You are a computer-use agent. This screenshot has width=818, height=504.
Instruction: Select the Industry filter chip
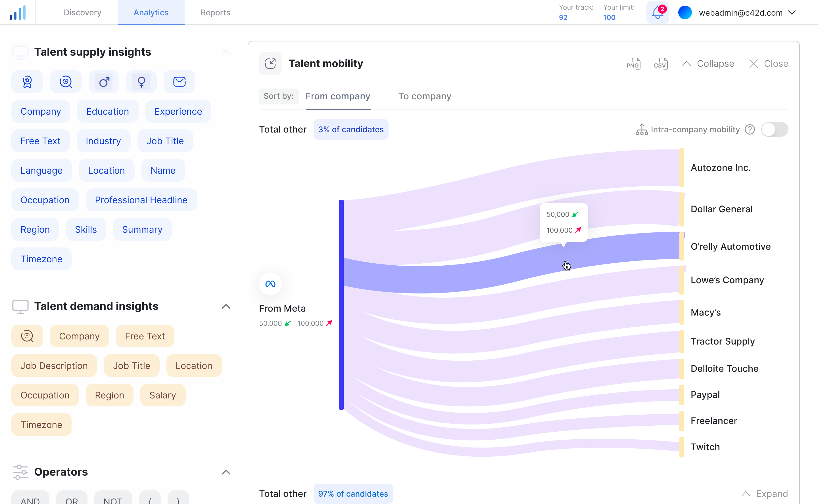(x=103, y=141)
